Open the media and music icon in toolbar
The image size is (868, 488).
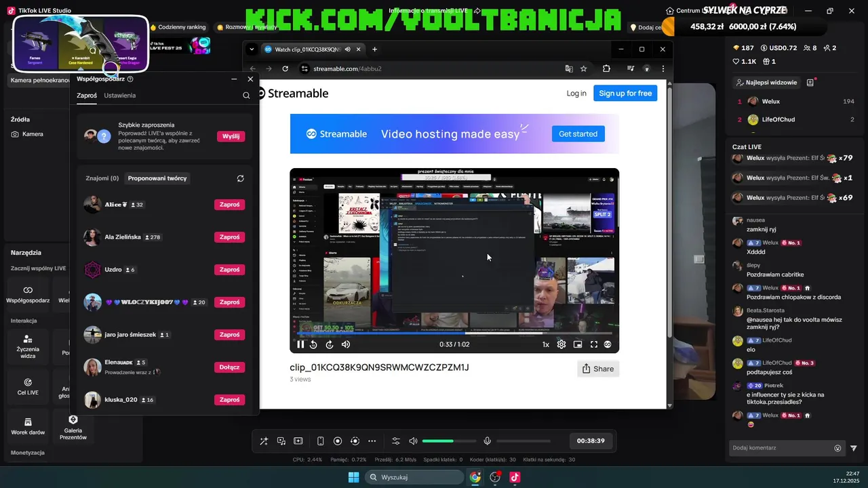tap(281, 441)
